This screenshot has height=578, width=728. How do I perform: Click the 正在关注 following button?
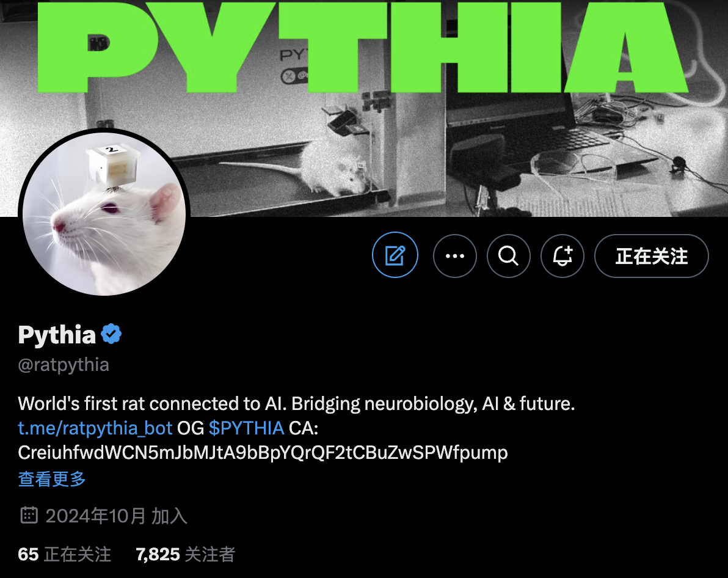(x=652, y=256)
